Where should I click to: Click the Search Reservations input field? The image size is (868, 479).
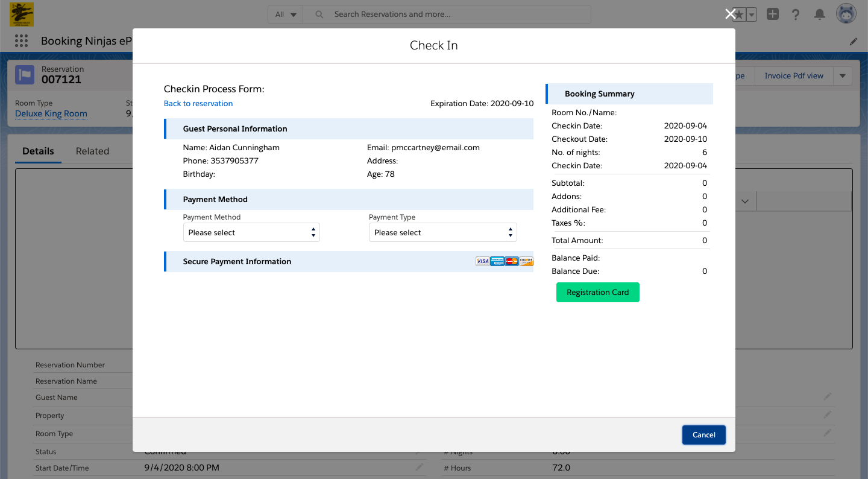(x=447, y=14)
